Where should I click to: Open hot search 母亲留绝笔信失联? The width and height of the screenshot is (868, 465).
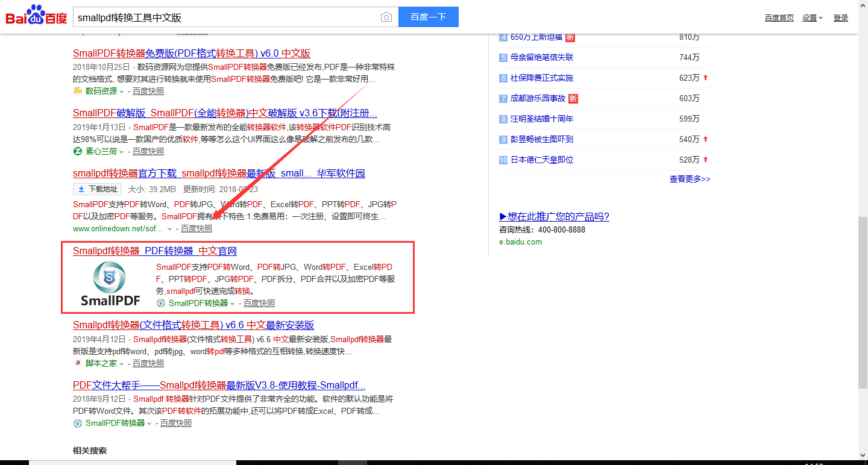click(x=542, y=57)
